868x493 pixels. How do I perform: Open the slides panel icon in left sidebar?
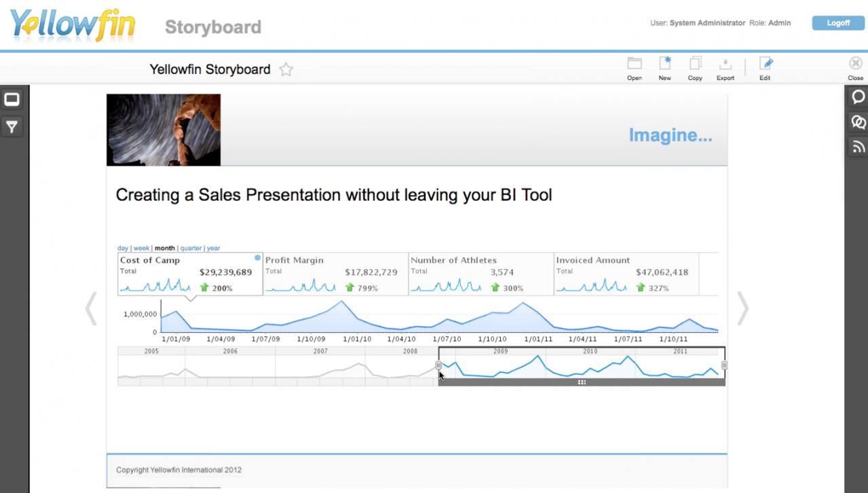click(x=12, y=100)
